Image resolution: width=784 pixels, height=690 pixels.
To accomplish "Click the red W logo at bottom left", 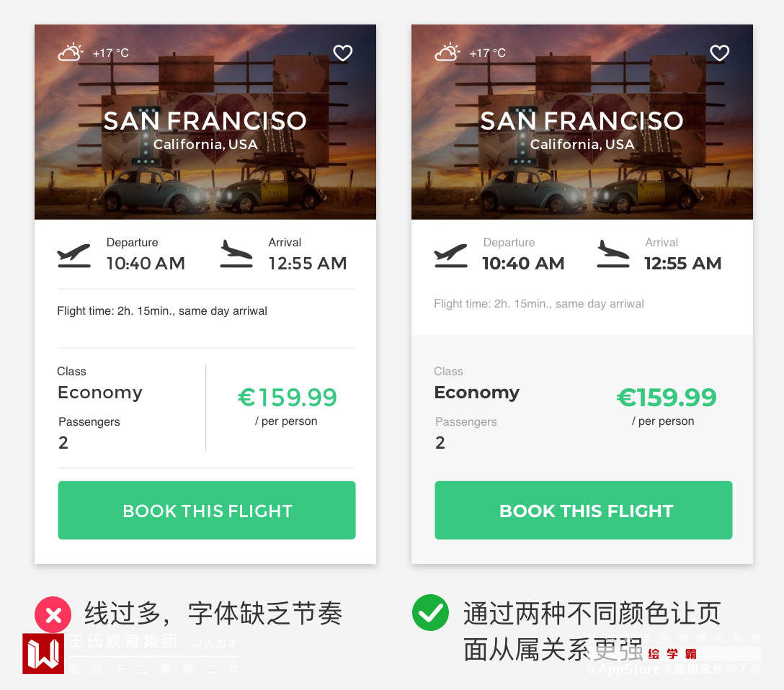I will (43, 653).
